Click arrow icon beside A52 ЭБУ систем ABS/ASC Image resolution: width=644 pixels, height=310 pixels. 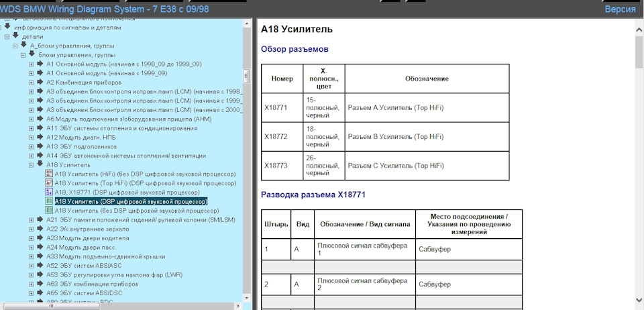click(x=40, y=265)
